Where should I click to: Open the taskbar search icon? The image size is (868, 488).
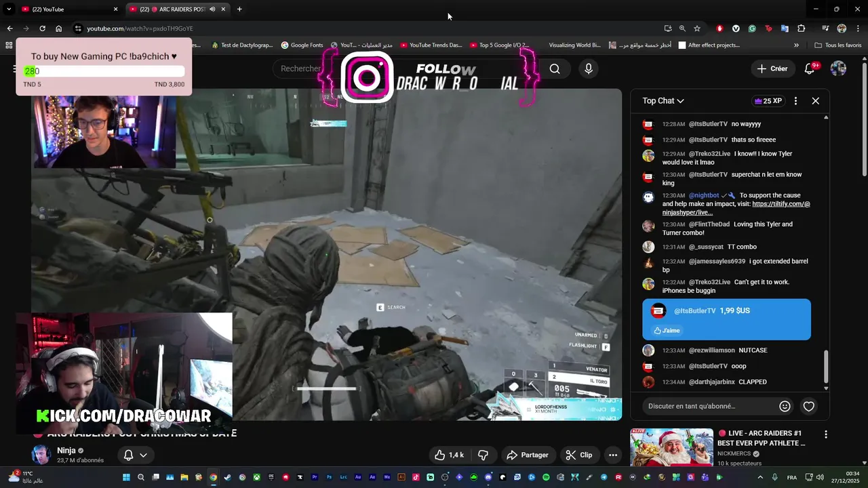(141, 477)
